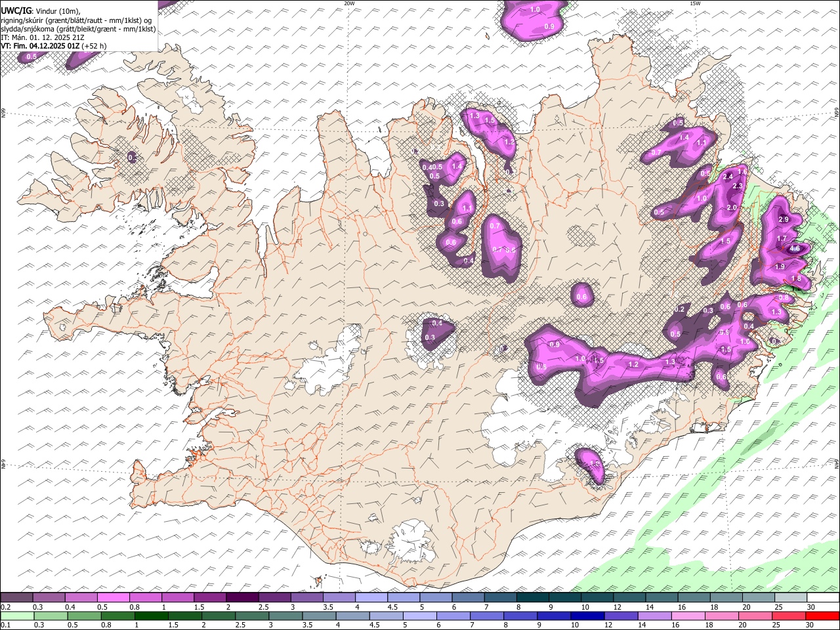Click the 2.4 snowfall value
The width and height of the screenshot is (840, 630).
[728, 177]
